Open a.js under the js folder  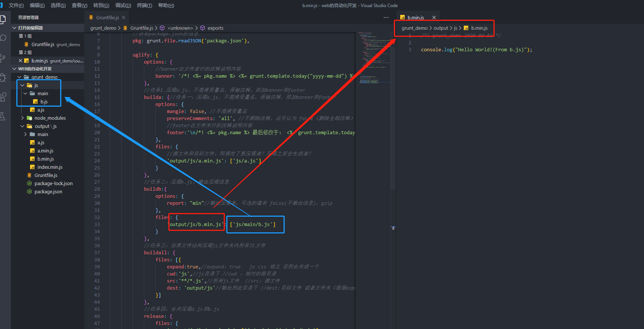(x=41, y=110)
